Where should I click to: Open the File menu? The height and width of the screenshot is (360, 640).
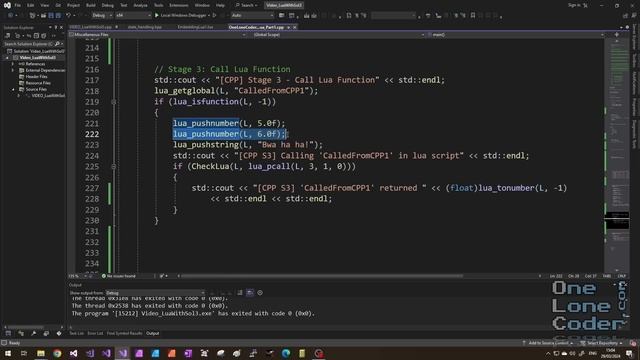(x=17, y=5)
